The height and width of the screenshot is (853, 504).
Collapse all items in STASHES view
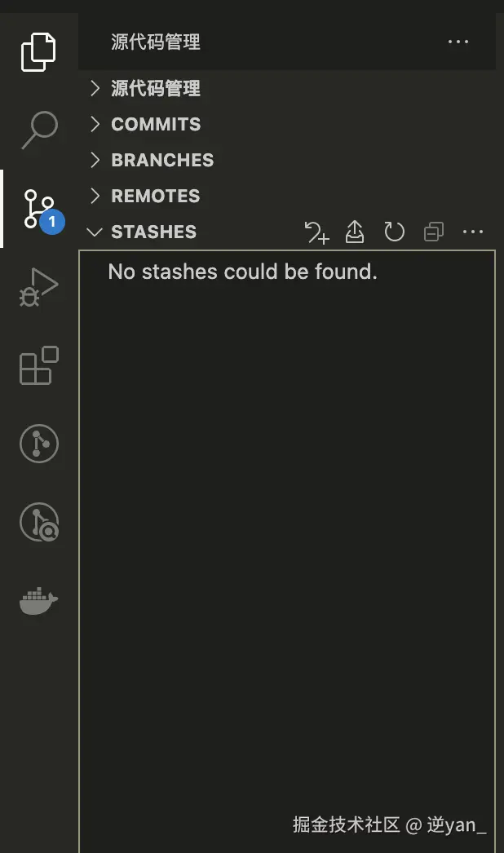tap(434, 232)
